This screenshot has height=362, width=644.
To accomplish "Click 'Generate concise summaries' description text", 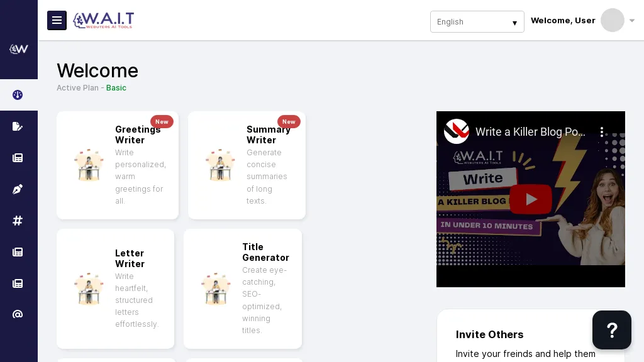I will tap(267, 177).
